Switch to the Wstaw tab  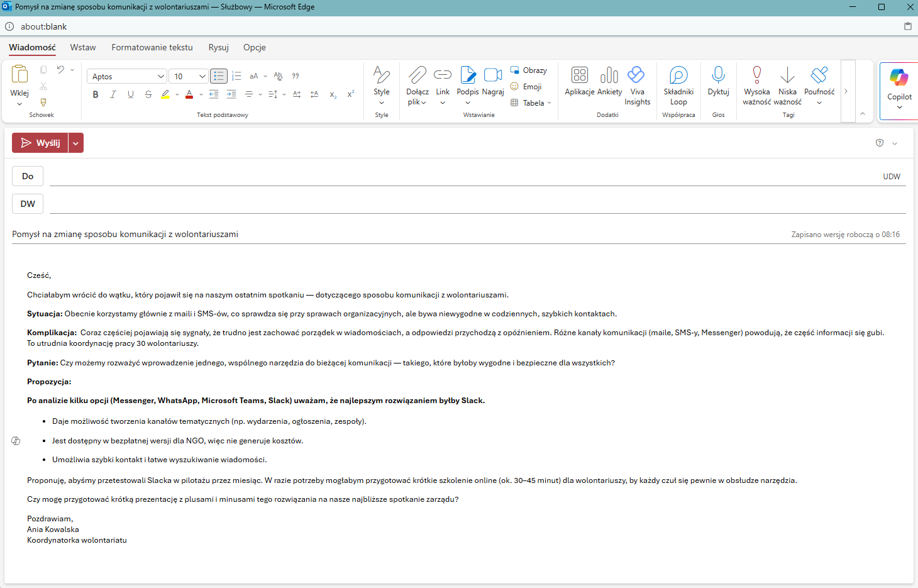pos(83,47)
